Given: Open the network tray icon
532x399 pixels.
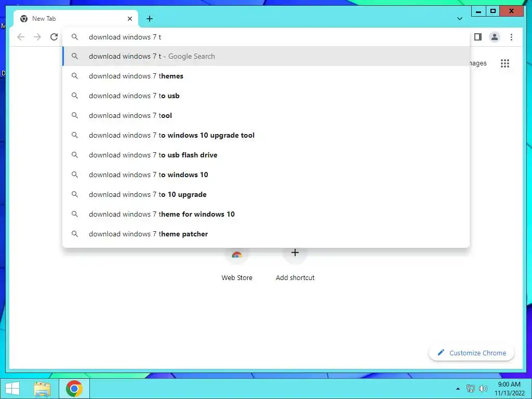Looking at the screenshot, I should (471, 389).
